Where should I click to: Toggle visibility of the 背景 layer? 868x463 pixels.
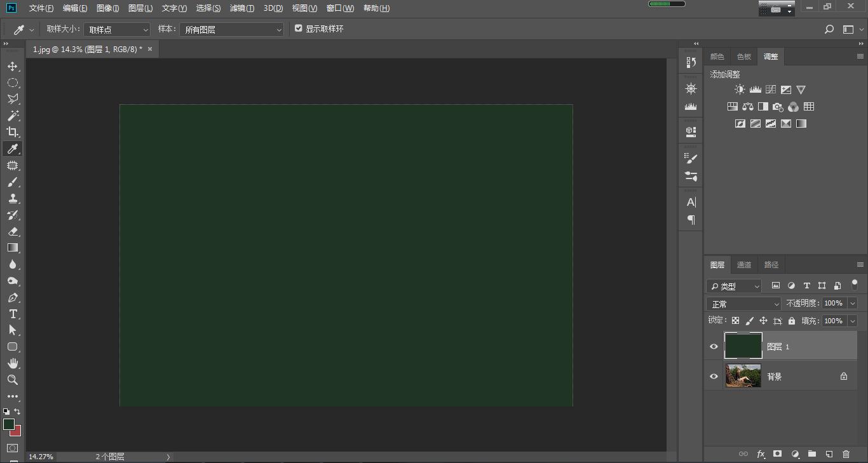pos(714,377)
